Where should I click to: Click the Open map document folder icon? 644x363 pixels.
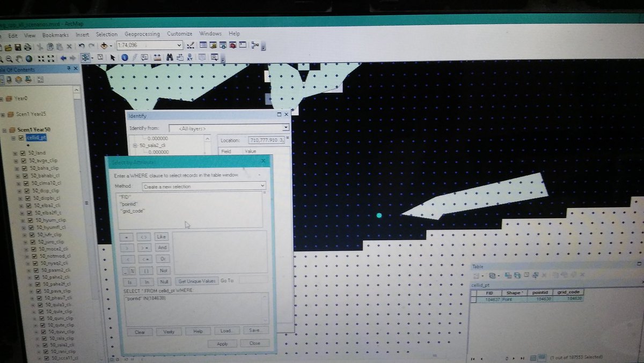click(x=8, y=47)
